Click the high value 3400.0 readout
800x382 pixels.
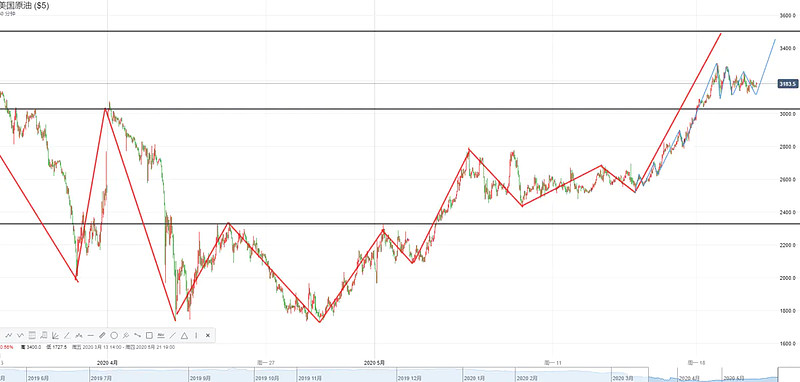[31, 347]
